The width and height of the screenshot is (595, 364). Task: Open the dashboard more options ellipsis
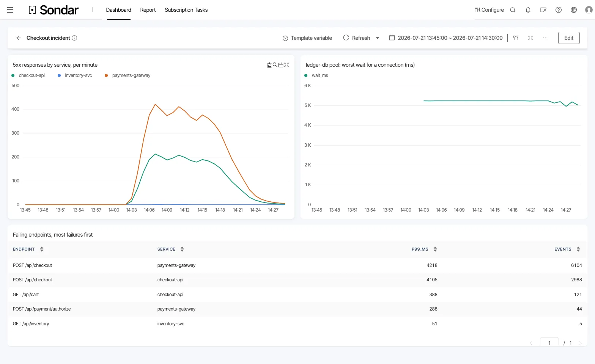click(x=545, y=38)
